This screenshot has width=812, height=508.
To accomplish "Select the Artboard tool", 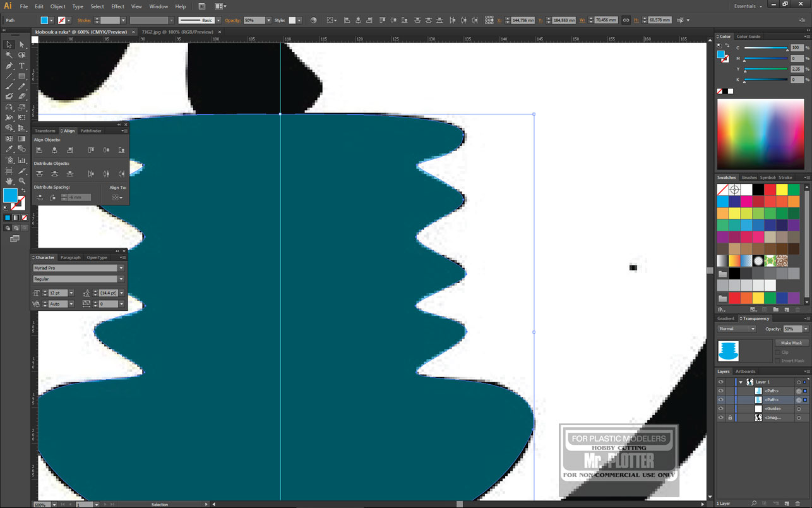I will click(x=9, y=171).
